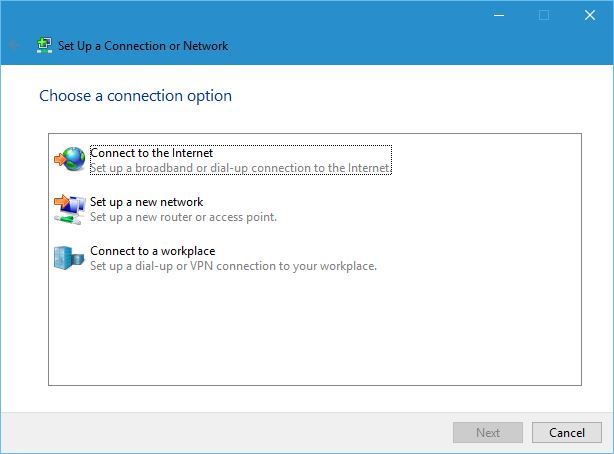Click the Cancel button
Screen dimensions: 614x454
pos(567,432)
